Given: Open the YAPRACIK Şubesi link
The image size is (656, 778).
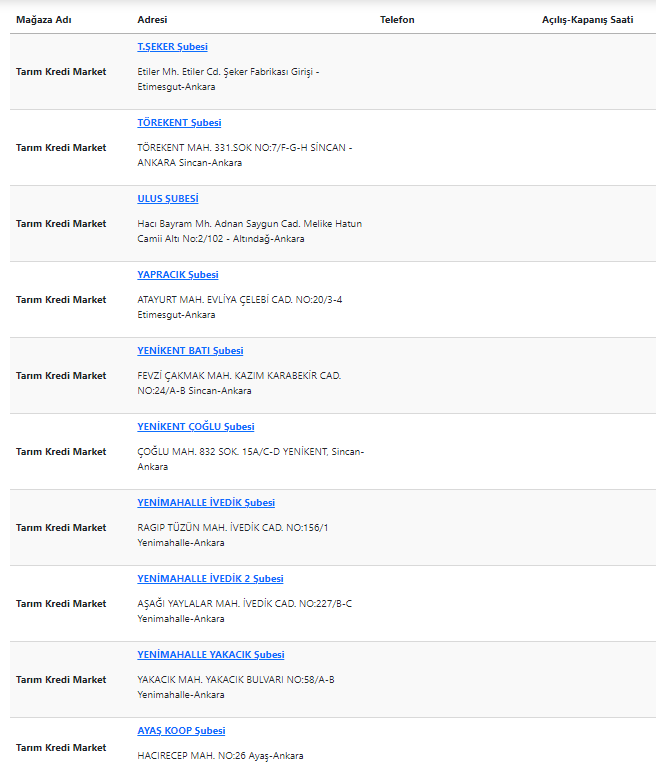Looking at the screenshot, I should (178, 274).
